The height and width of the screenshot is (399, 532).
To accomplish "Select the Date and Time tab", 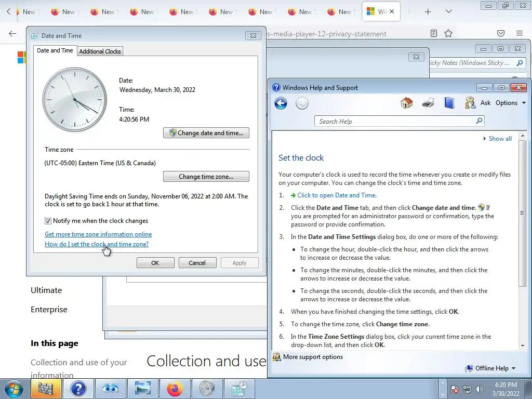I will pos(55,50).
